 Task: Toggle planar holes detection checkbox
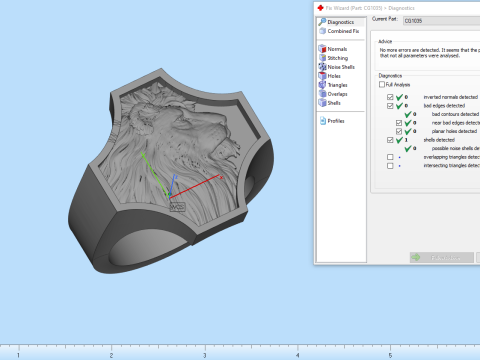click(x=399, y=131)
